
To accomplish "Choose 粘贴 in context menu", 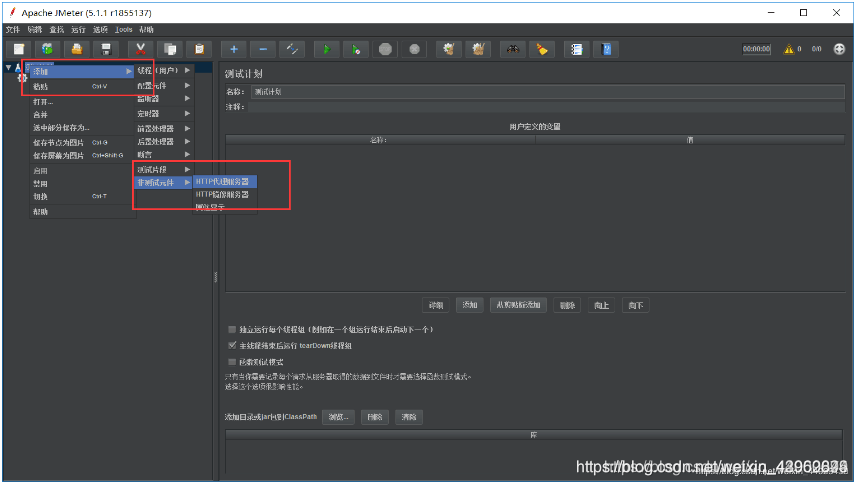I will click(x=82, y=86).
